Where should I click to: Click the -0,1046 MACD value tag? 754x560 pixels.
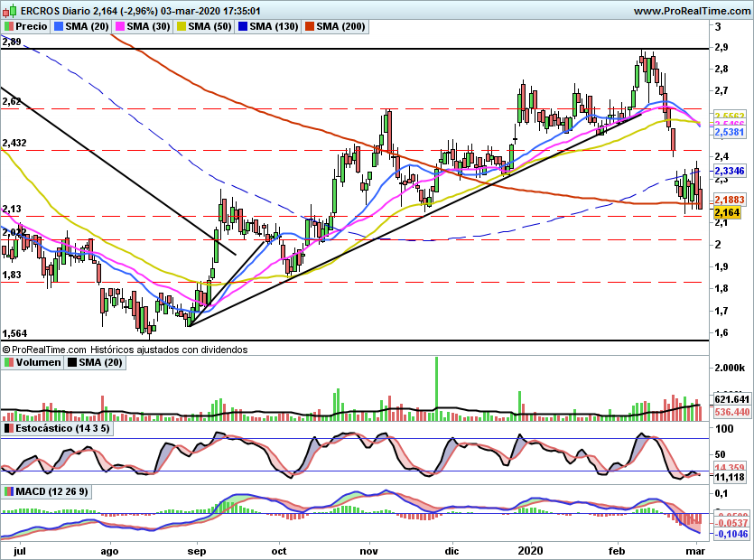(x=732, y=535)
